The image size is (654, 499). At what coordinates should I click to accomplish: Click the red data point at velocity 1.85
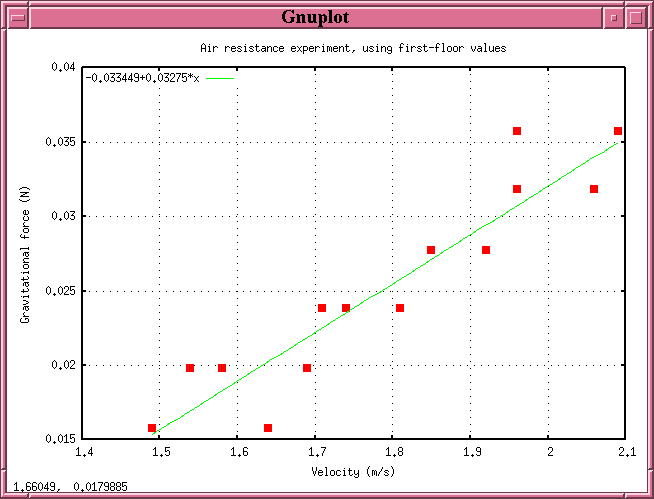(x=431, y=250)
